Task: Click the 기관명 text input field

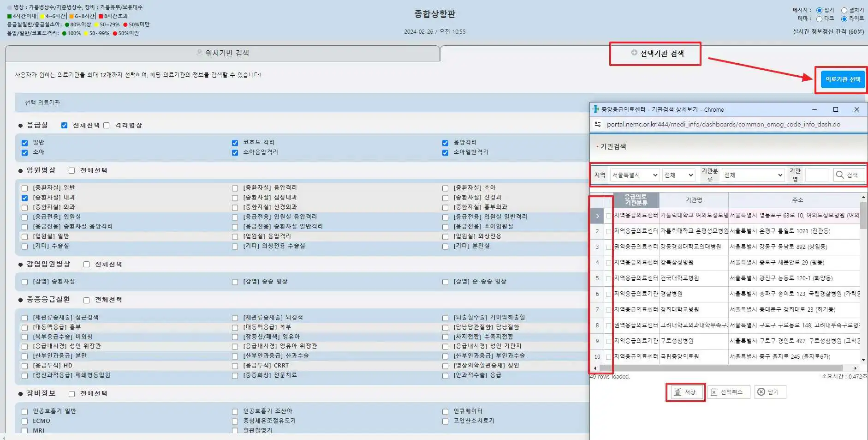Action: [817, 175]
